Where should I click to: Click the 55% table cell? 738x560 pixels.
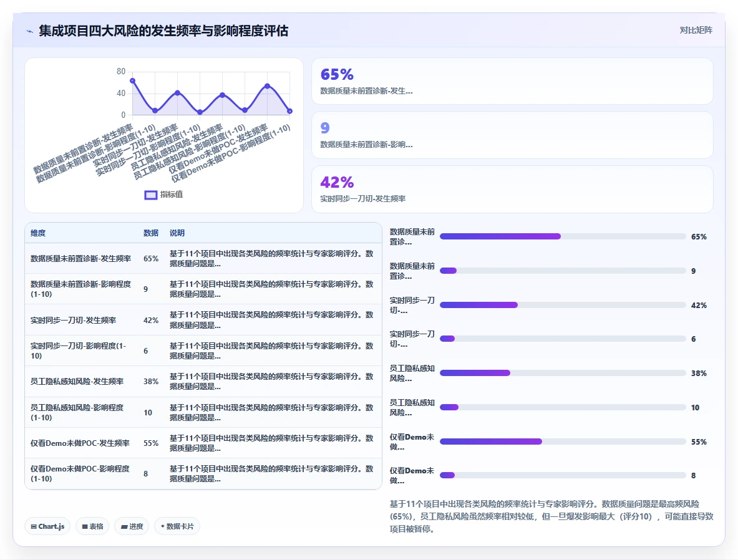(151, 443)
